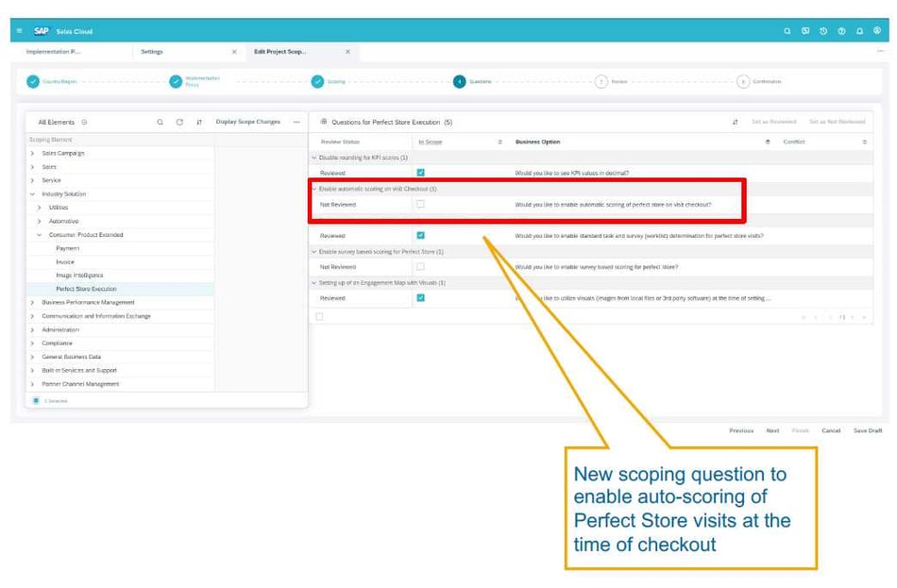Viewport: 897px width, 588px height.
Task: Expand the Utilities node
Action: pyautogui.click(x=39, y=208)
